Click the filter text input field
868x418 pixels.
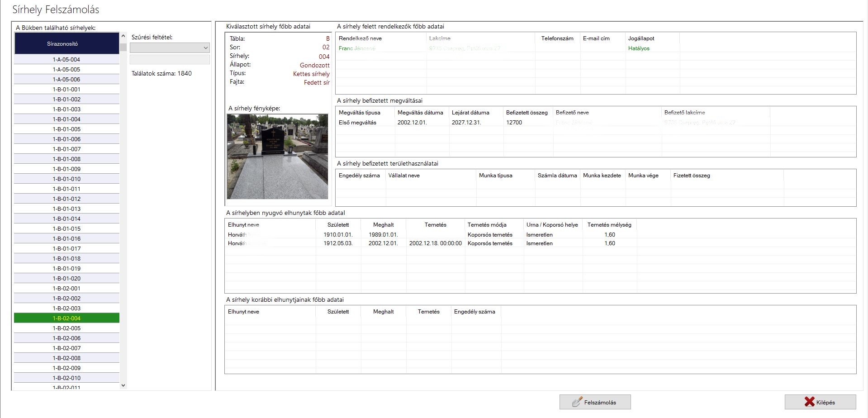point(170,59)
